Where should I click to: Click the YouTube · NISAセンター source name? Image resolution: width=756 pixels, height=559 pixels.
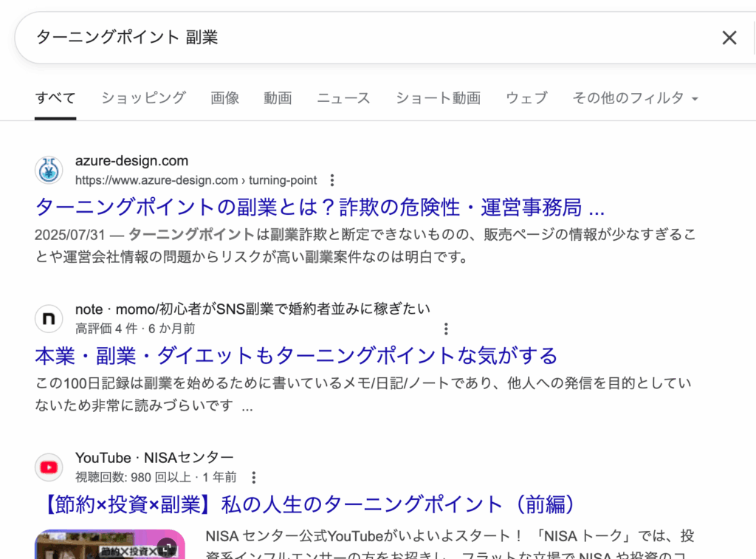[154, 458]
